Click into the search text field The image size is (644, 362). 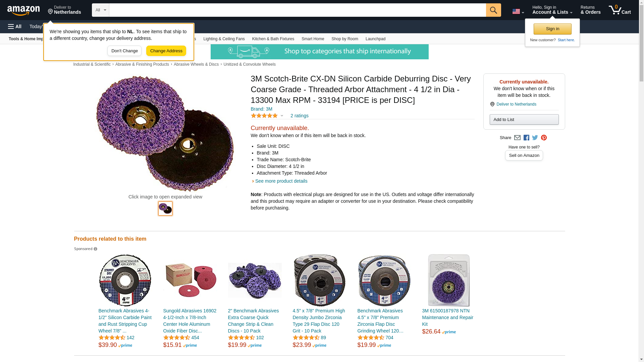click(x=297, y=10)
